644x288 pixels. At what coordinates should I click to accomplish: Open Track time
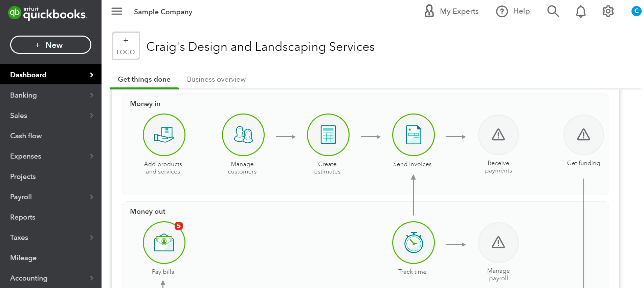413,242
